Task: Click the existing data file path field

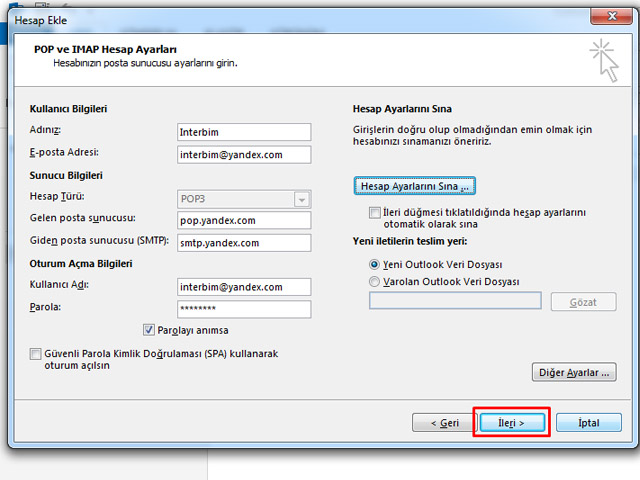Action: (455, 301)
